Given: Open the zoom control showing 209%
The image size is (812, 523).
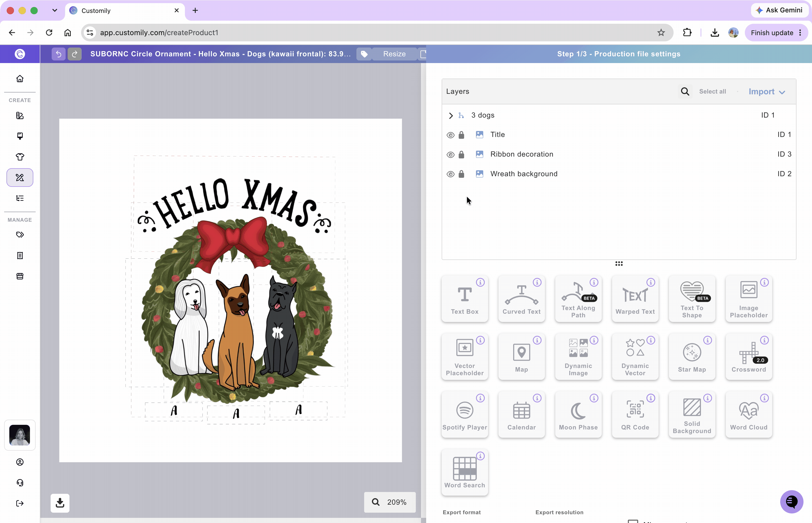Looking at the screenshot, I should coord(390,502).
